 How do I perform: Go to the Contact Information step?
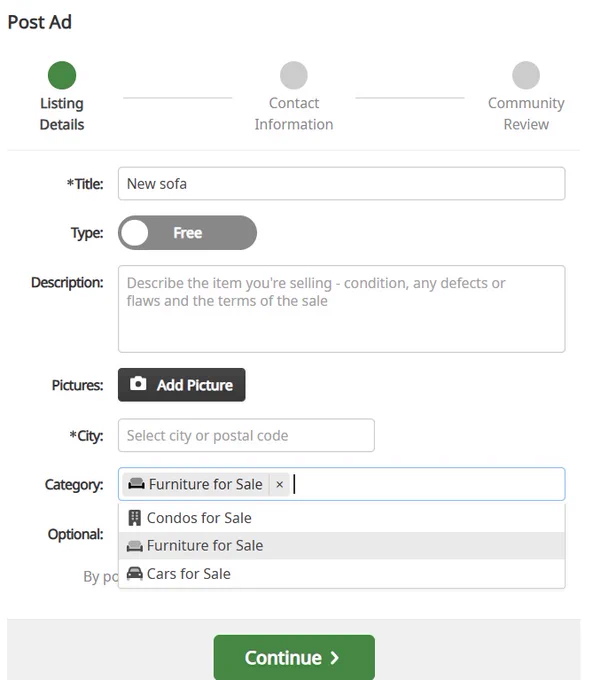(294, 97)
